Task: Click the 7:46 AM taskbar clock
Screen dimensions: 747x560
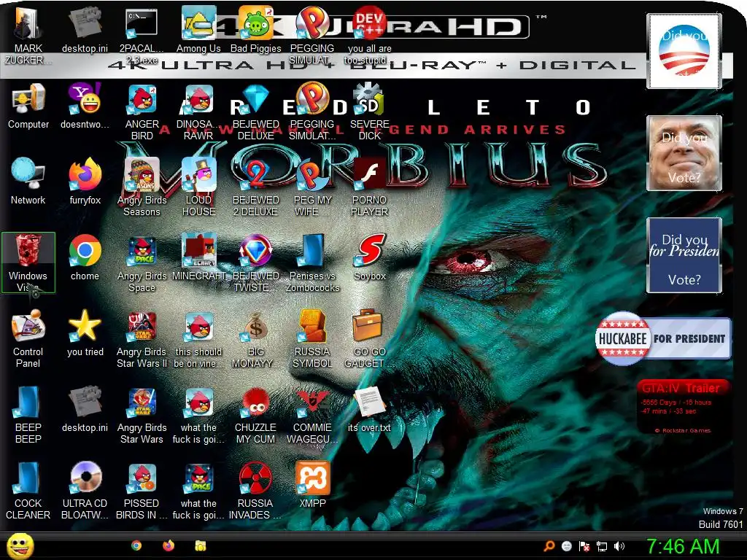Action: [x=682, y=546]
